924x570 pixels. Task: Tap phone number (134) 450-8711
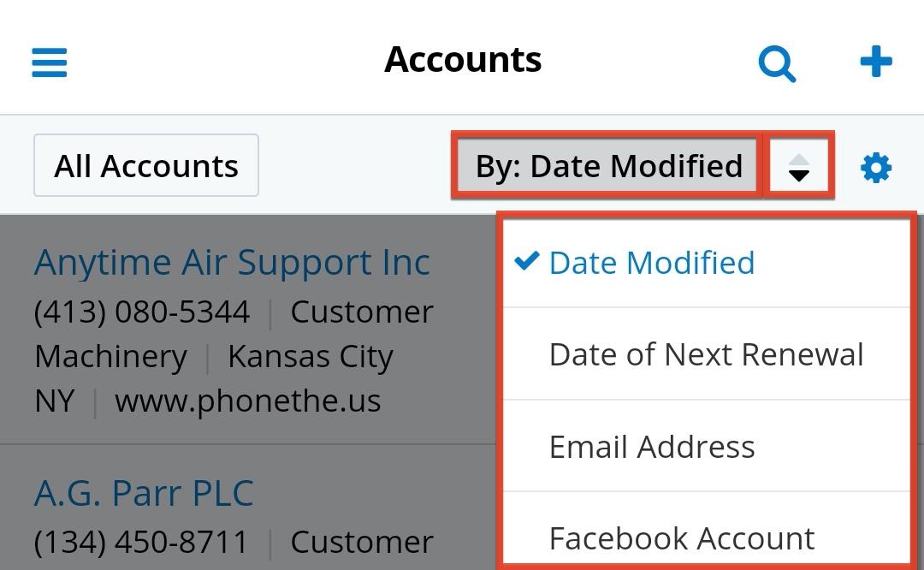pos(142,542)
